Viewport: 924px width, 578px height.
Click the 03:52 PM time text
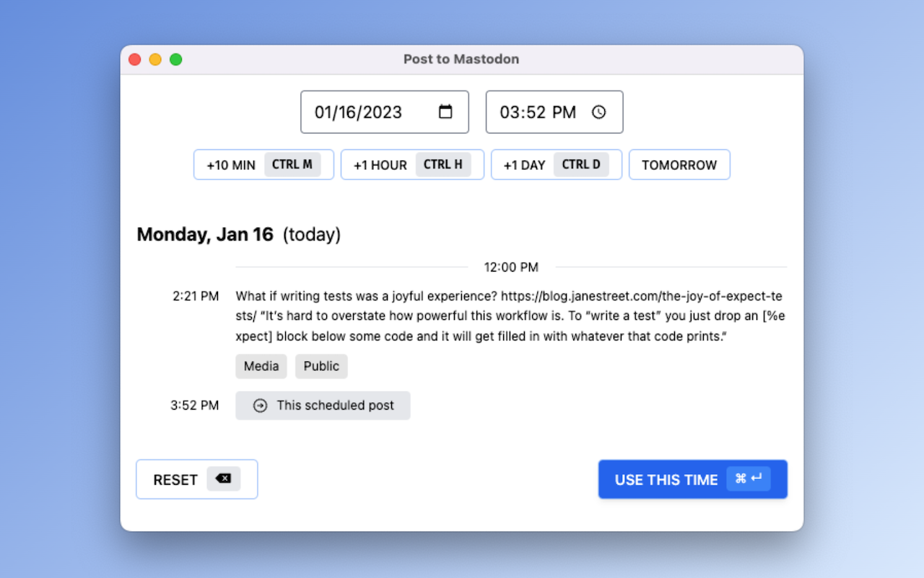pos(538,112)
